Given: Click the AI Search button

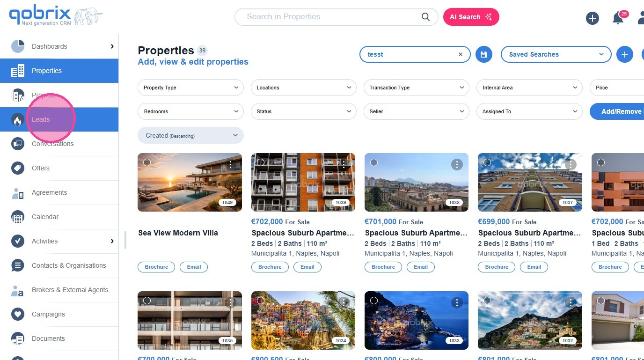Looking at the screenshot, I should point(471,17).
